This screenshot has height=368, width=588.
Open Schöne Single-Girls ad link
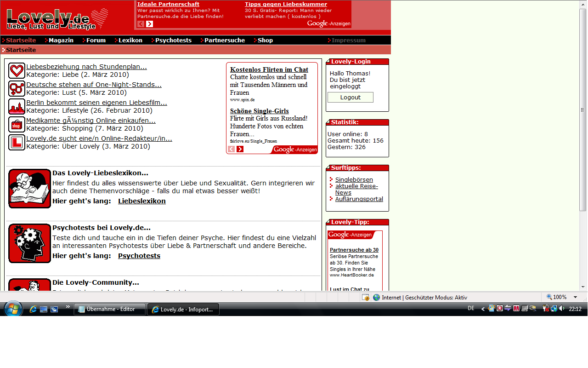click(x=260, y=111)
